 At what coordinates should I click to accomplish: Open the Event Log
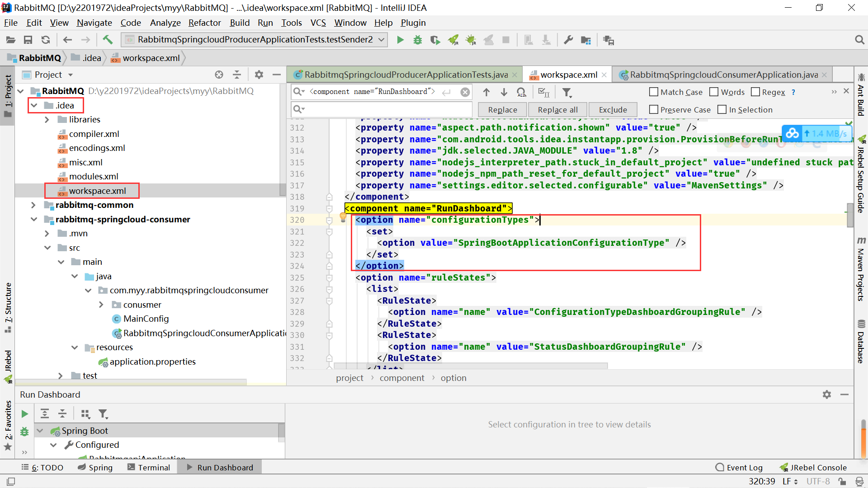(x=739, y=467)
